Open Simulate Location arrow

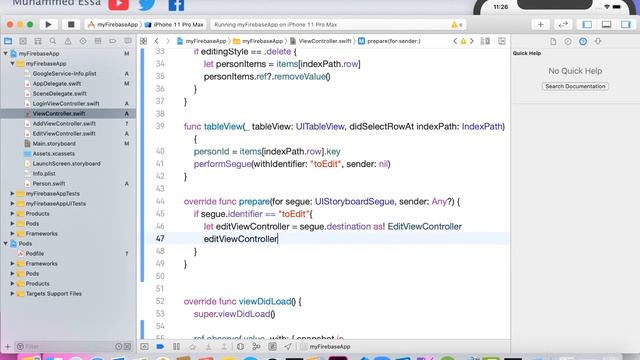[288, 347]
